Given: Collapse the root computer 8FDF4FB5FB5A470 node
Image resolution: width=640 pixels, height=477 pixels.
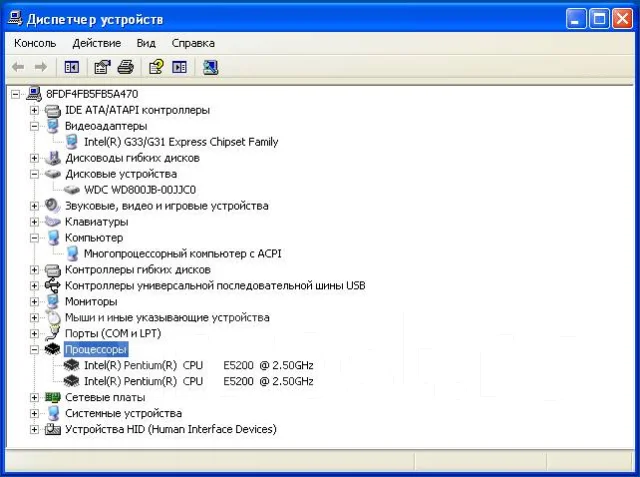Looking at the screenshot, I should pyautogui.click(x=16, y=94).
